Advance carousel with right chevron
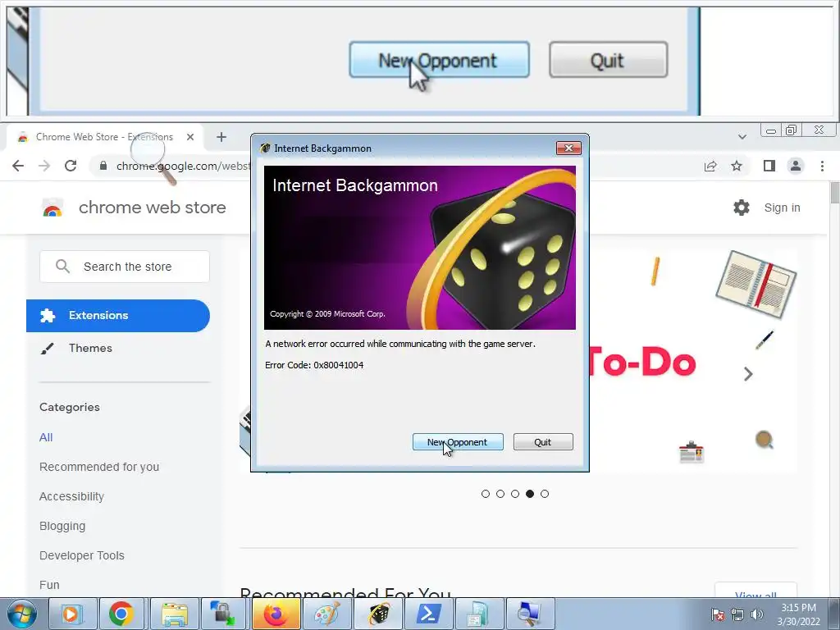The height and width of the screenshot is (630, 840). 748,373
